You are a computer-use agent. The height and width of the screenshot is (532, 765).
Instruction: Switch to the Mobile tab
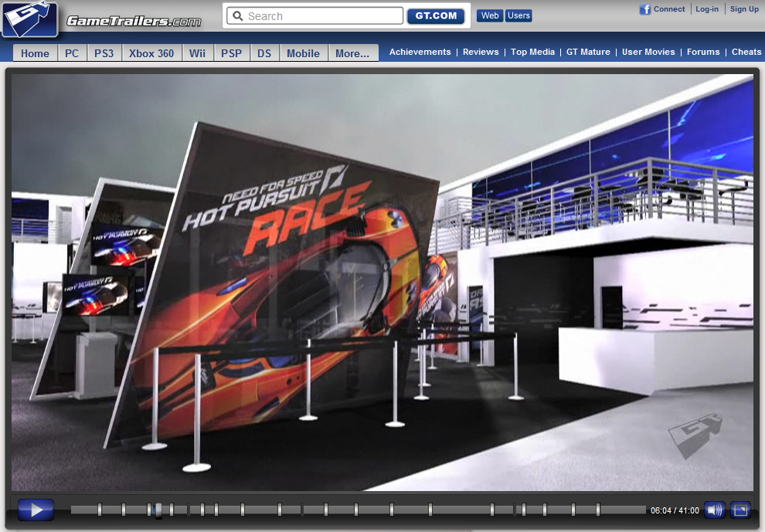pyautogui.click(x=303, y=53)
